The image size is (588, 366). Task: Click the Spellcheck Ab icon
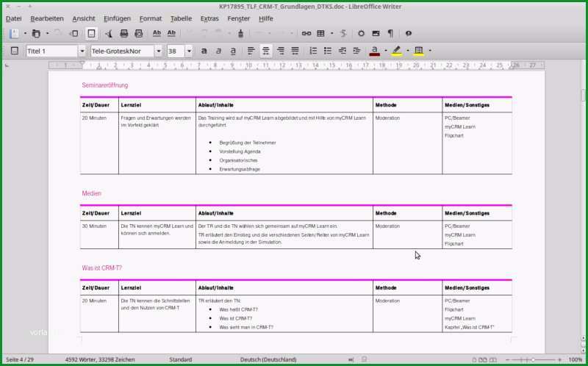tap(157, 33)
